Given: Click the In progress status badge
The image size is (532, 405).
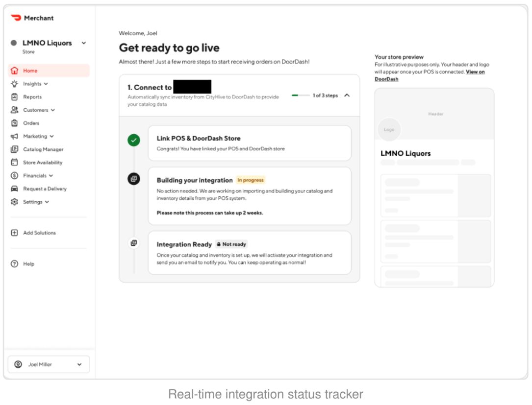Looking at the screenshot, I should pos(251,180).
